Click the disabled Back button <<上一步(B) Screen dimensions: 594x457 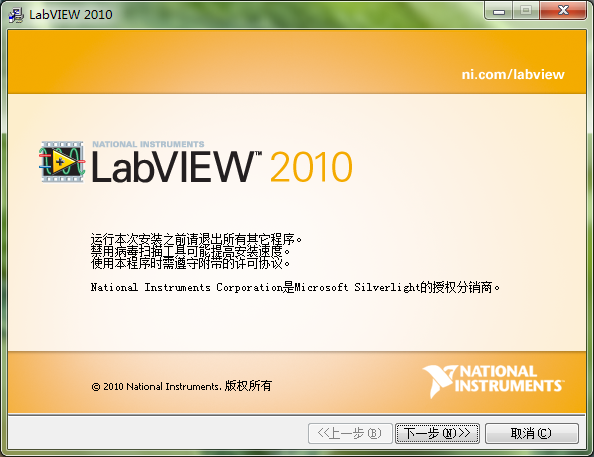[350, 433]
